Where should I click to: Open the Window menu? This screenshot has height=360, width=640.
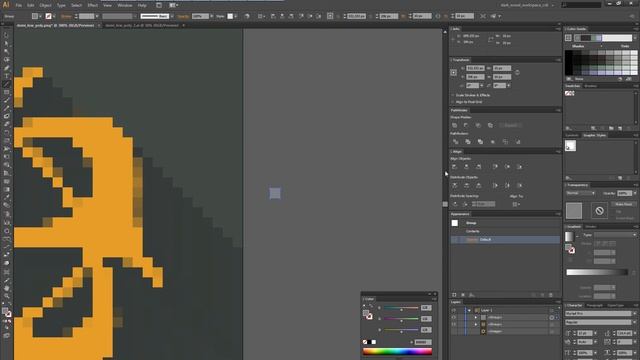[x=124, y=5]
